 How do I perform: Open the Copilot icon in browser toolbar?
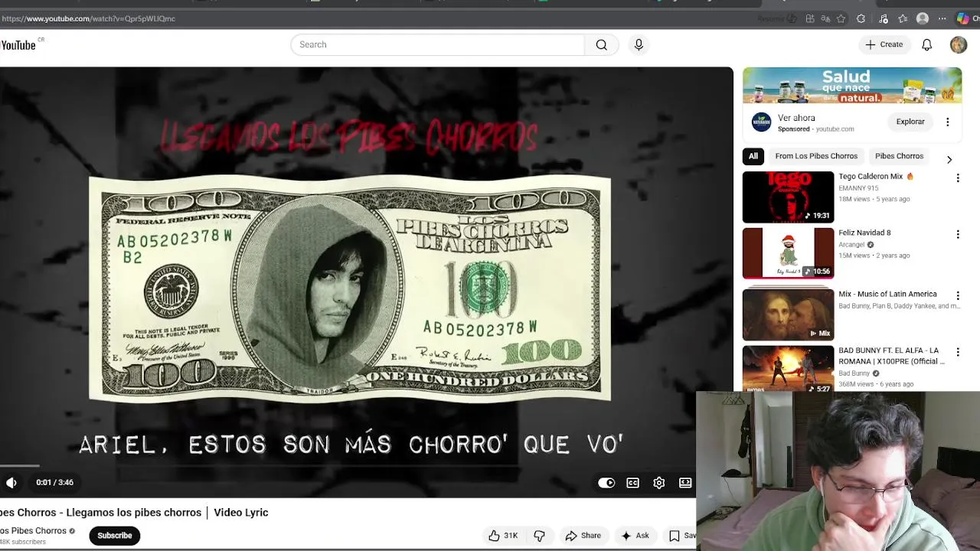pos(962,18)
